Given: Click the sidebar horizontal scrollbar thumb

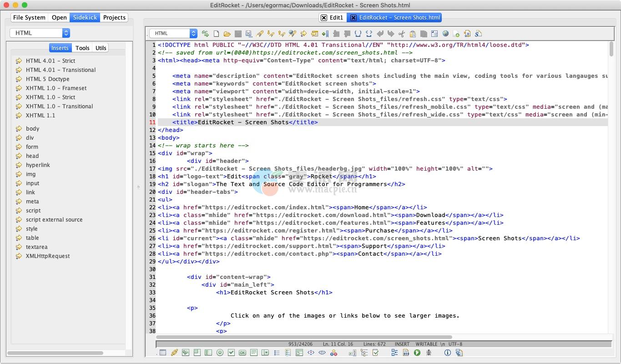Looking at the screenshot, I should [x=55, y=353].
